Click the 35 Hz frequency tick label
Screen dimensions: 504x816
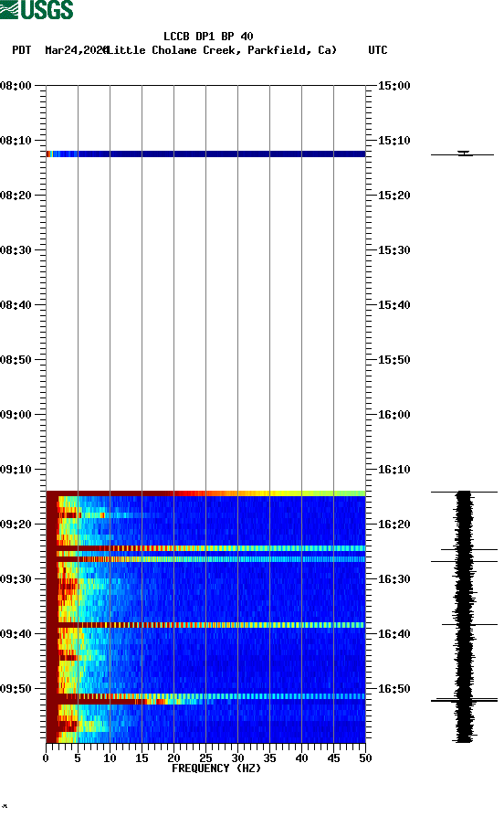[269, 758]
